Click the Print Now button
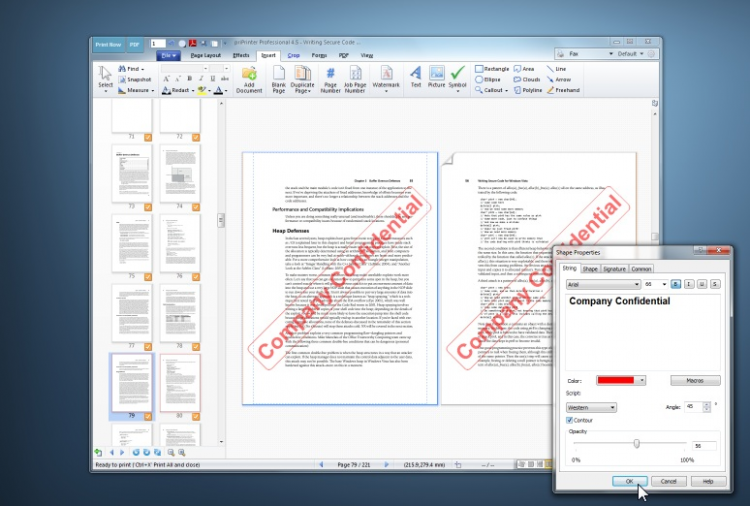 pos(108,44)
